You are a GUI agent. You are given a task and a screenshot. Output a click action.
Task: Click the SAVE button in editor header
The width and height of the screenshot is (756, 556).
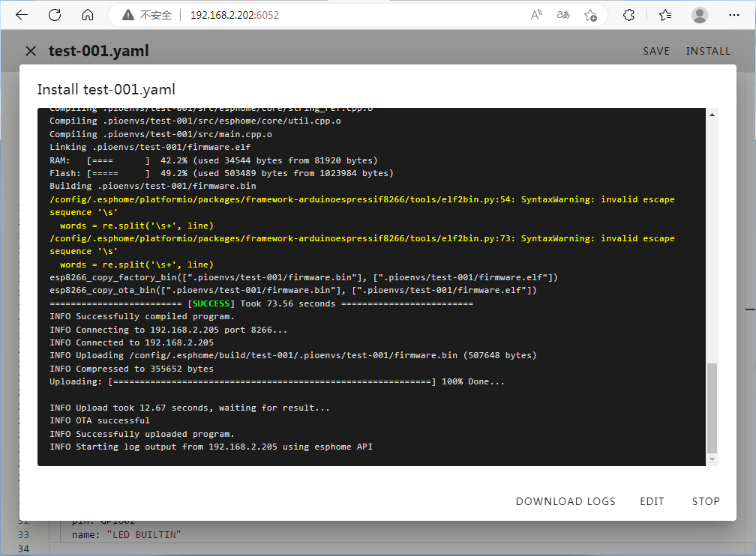[x=656, y=51]
